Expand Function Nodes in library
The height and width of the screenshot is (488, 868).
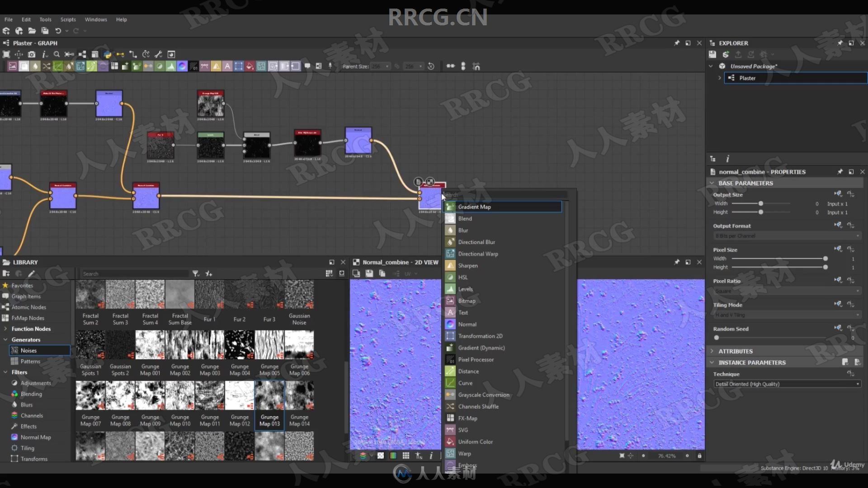click(5, 329)
